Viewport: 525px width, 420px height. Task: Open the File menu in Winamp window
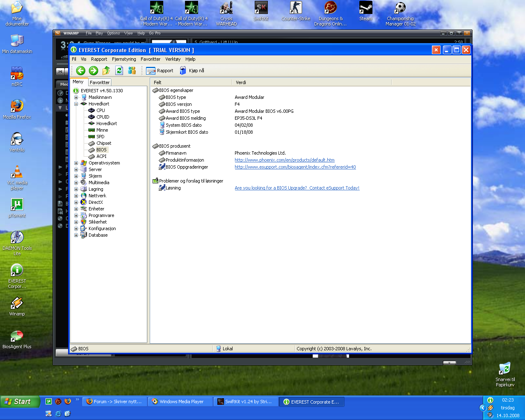click(x=89, y=33)
